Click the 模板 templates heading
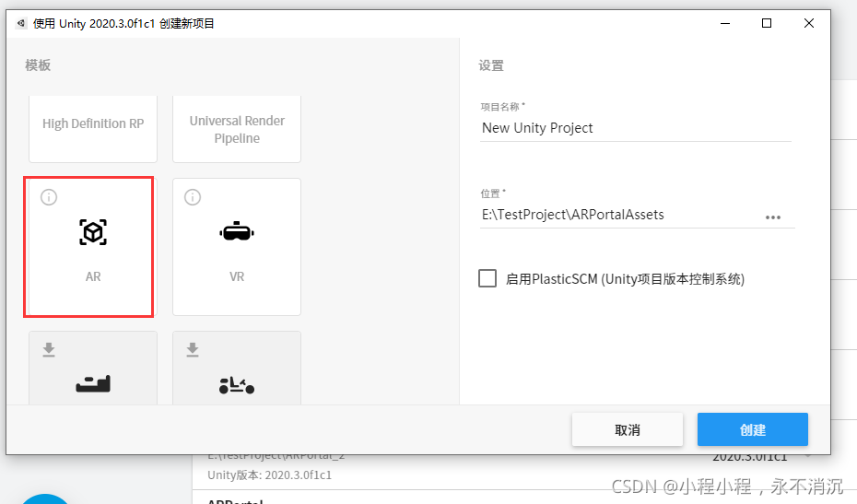The height and width of the screenshot is (504, 857). [x=38, y=65]
